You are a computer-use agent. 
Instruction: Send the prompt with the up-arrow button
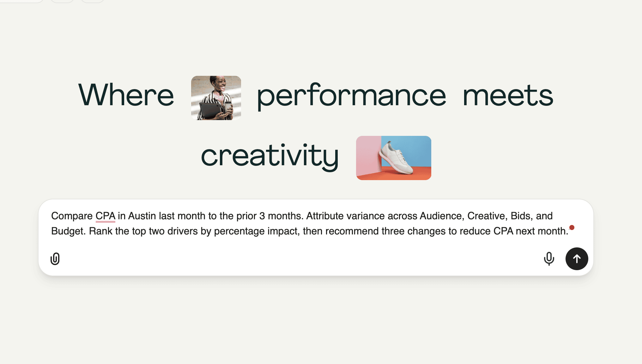[577, 259]
